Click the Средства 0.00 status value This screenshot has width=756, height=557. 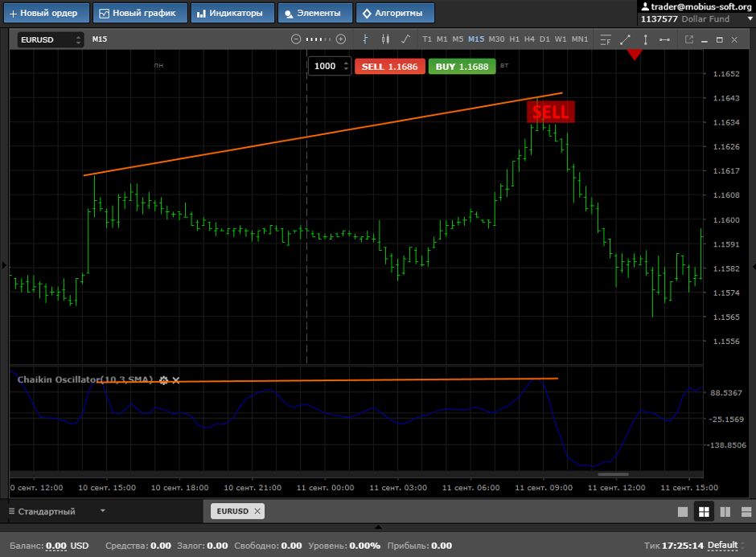[161, 546]
